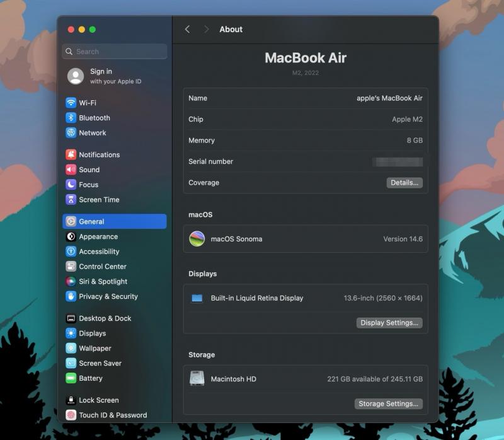Open the Wallpaper icon
Screen dimensions: 504x440
point(71,348)
